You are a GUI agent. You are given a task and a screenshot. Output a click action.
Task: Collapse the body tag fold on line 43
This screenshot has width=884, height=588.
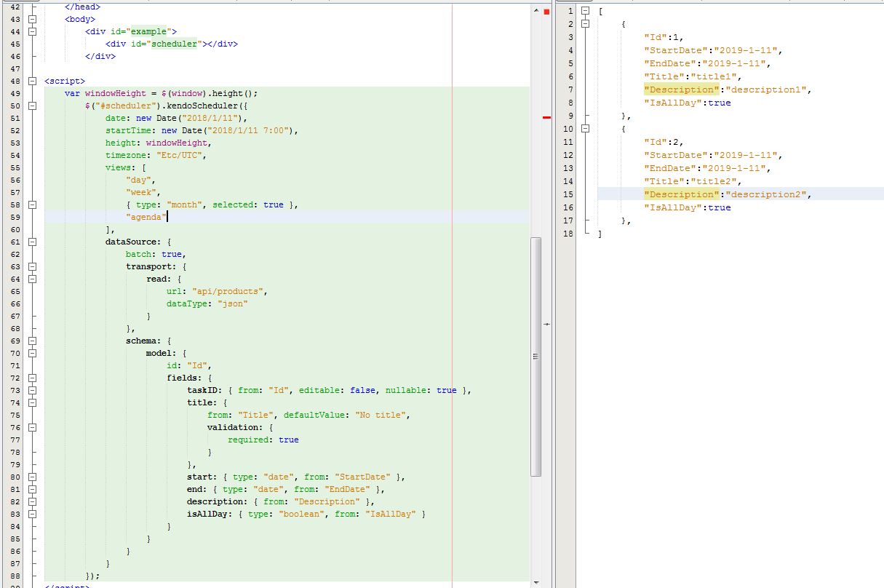32,19
